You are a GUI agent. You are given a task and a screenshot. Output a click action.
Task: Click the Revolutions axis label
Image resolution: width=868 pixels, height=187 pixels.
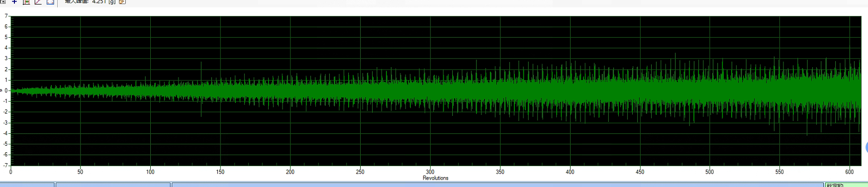tap(435, 178)
